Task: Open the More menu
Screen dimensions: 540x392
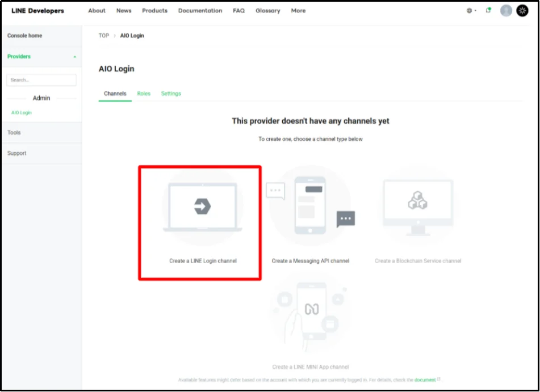Action: (x=298, y=10)
